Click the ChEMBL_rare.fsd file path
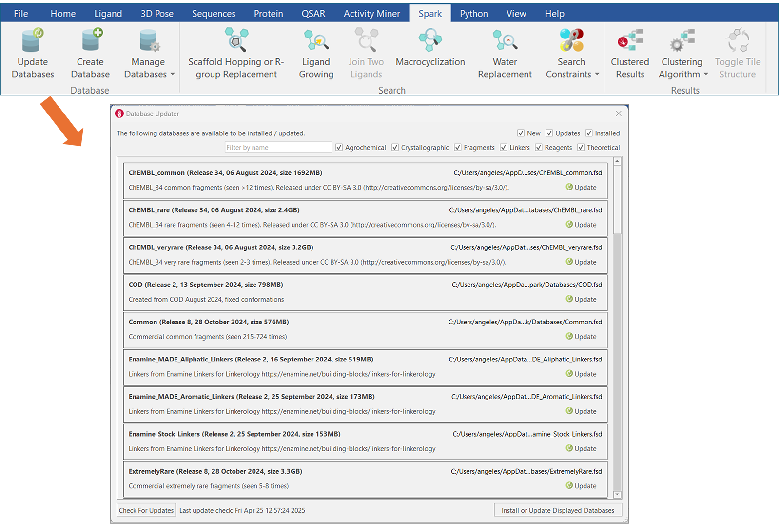Viewport: 780px width, 532px height. [526, 210]
